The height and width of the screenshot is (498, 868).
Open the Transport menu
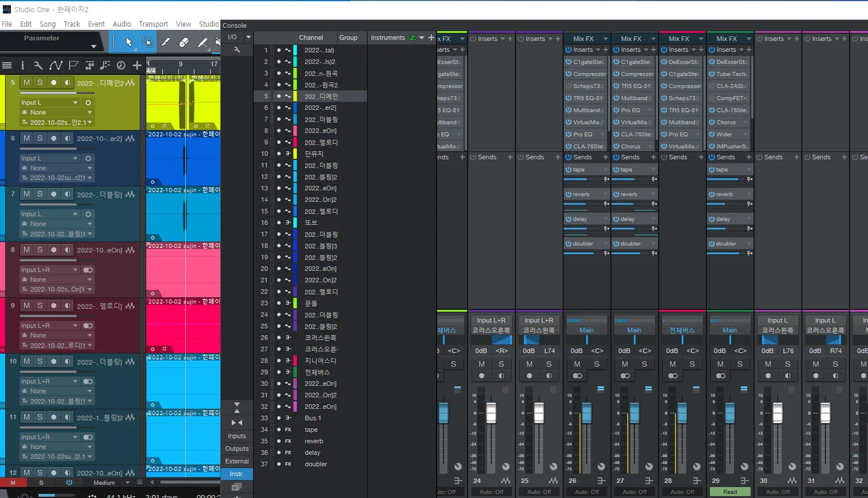(x=153, y=24)
